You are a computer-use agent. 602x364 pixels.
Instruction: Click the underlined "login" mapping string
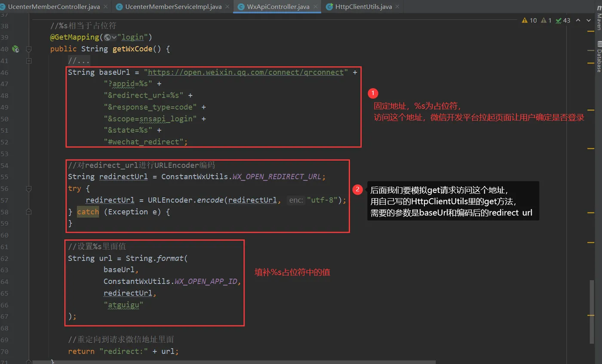[131, 37]
